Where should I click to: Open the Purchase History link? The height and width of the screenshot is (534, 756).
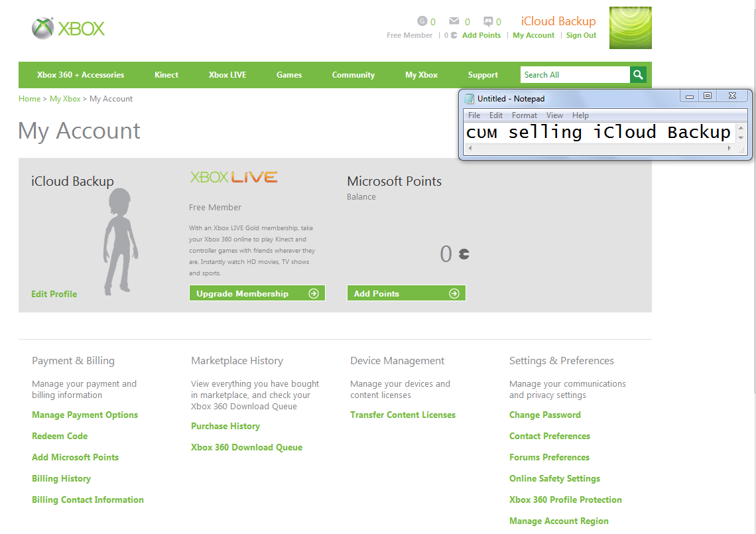pos(225,426)
